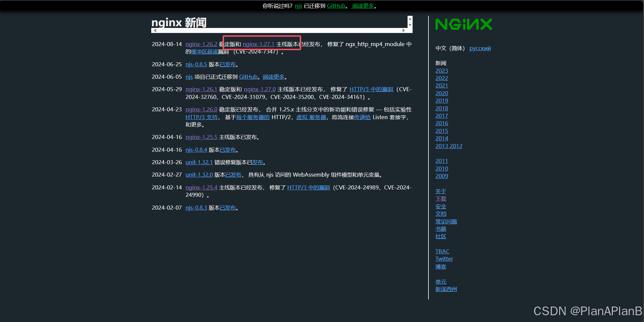Open the 2019 news archive

[x=442, y=101]
